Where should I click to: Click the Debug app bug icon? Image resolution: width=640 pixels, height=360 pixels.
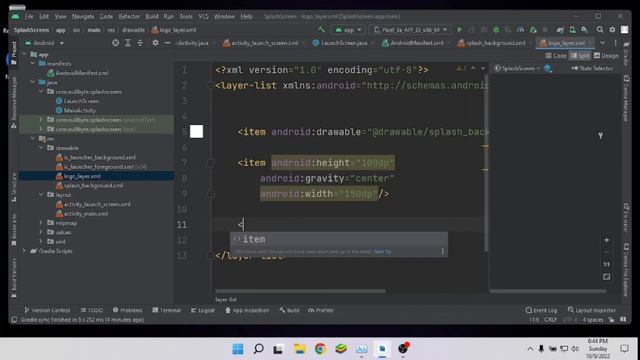496,30
